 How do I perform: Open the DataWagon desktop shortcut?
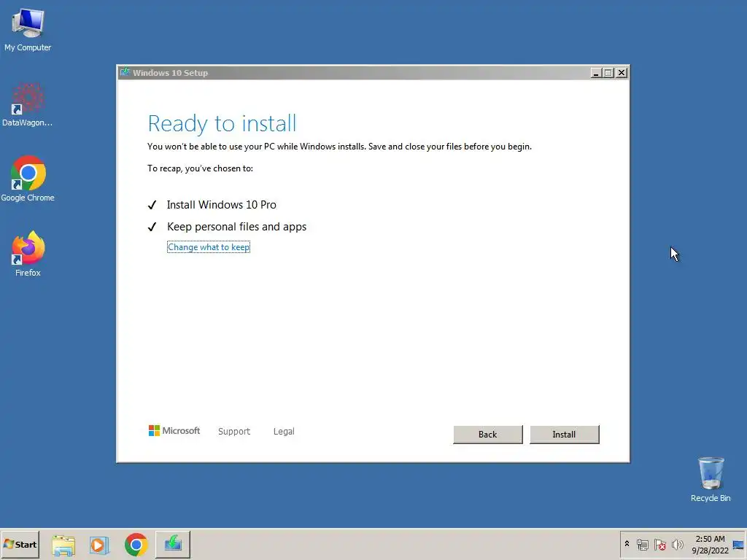coord(28,105)
